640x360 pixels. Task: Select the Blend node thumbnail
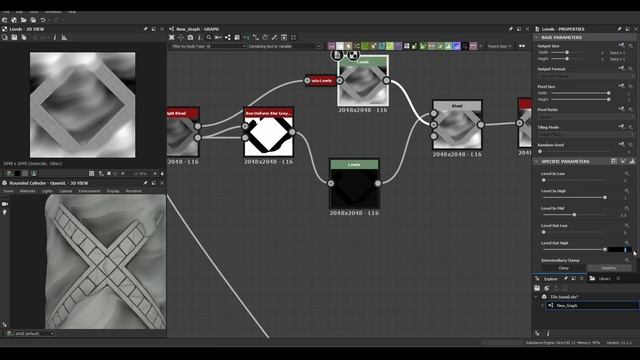pyautogui.click(x=457, y=129)
